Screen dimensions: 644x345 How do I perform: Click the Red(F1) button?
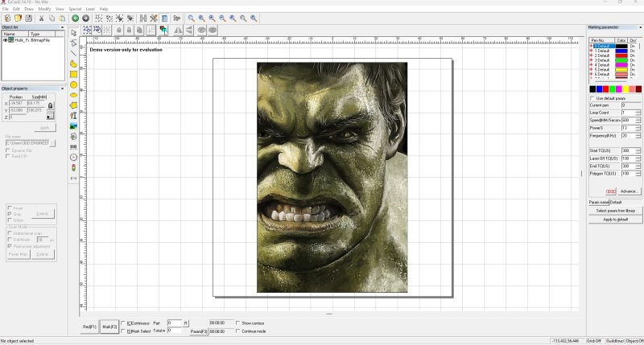(89, 327)
